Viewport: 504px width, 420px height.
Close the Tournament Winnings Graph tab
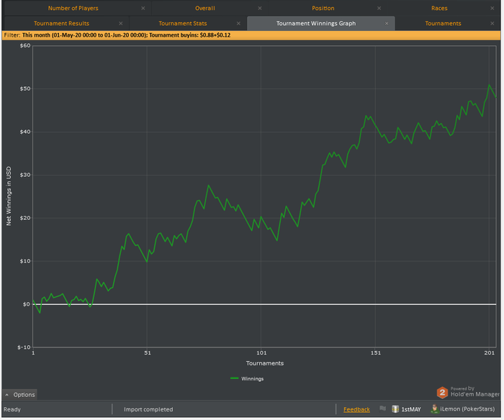(x=387, y=24)
